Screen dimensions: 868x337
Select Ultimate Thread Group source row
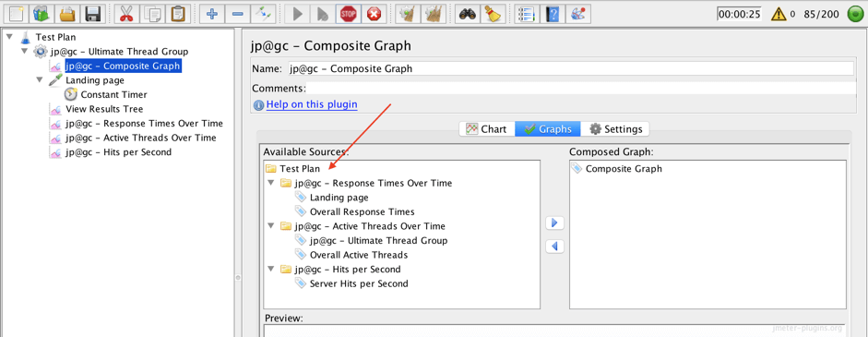pyautogui.click(x=378, y=241)
